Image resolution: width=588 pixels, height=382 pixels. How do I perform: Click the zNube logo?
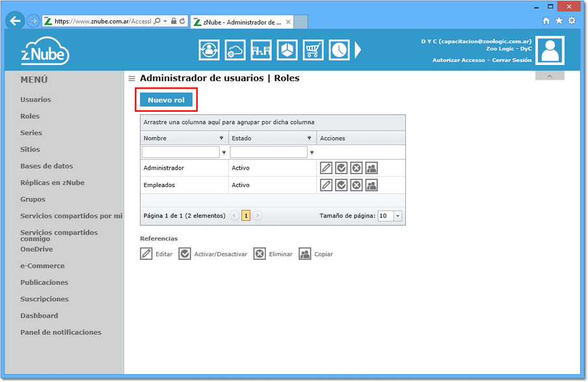pos(45,51)
